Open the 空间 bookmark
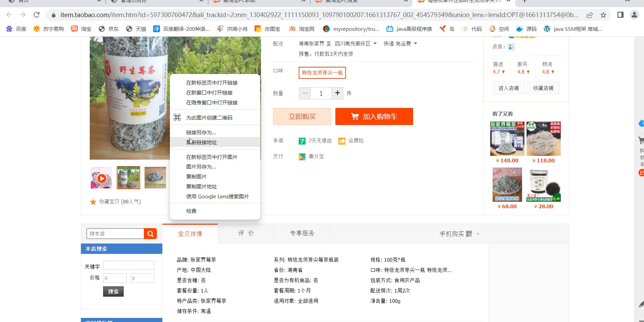 (499, 29)
